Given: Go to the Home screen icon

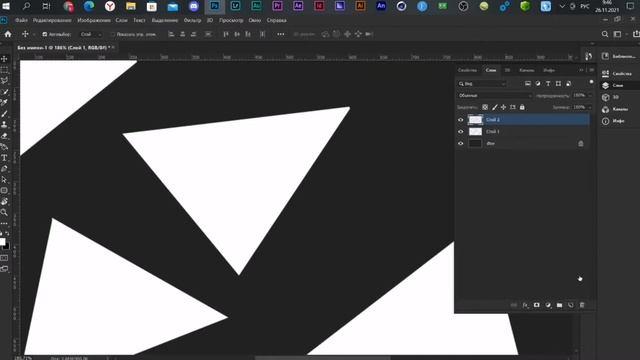Looking at the screenshot, I should [x=8, y=34].
